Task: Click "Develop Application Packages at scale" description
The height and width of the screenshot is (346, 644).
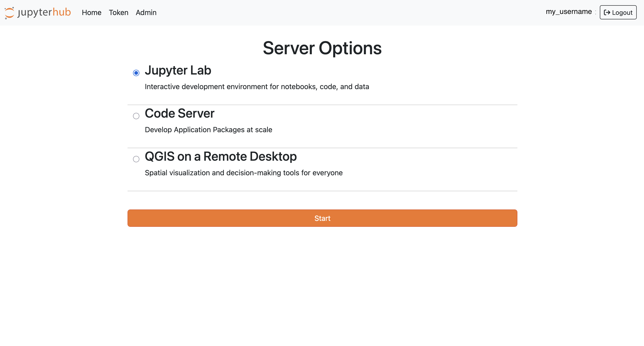Action: point(209,130)
